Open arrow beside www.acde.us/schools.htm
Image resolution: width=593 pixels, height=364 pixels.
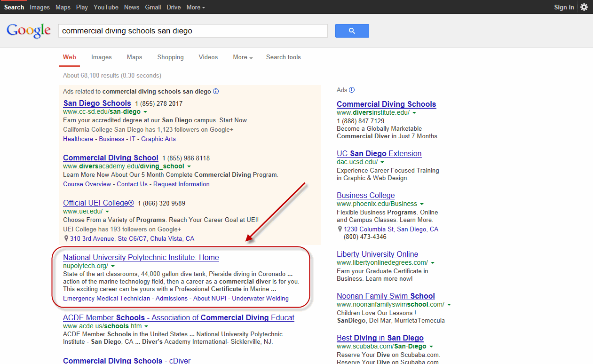pyautogui.click(x=146, y=326)
